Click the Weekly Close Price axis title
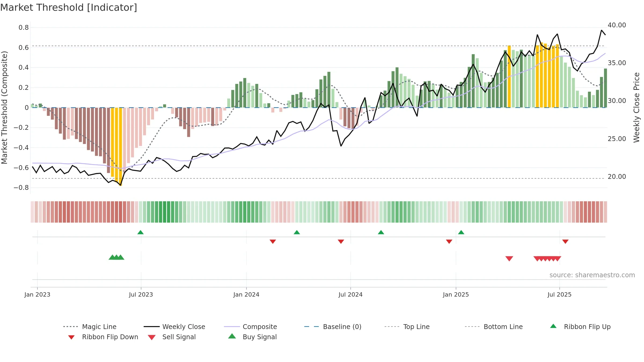Screen dimensions: 644x362 (636, 108)
